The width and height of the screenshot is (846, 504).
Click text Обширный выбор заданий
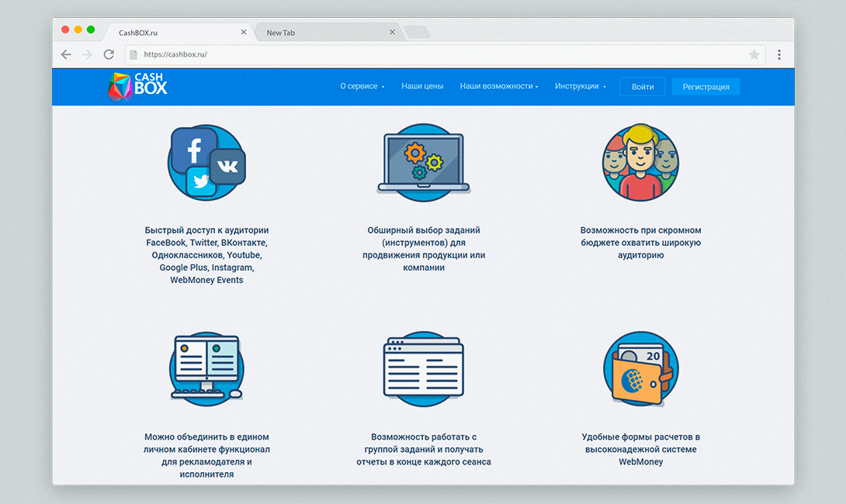(x=424, y=230)
